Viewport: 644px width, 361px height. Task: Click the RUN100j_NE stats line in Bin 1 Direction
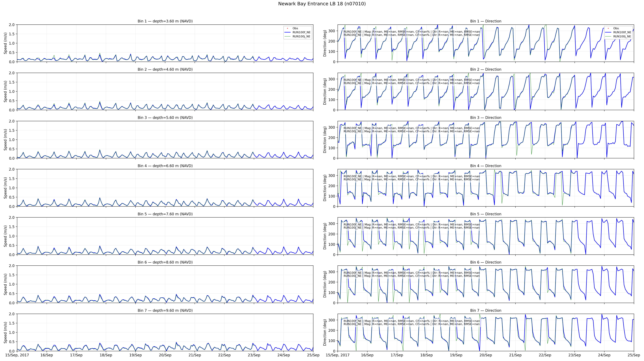pos(412,35)
